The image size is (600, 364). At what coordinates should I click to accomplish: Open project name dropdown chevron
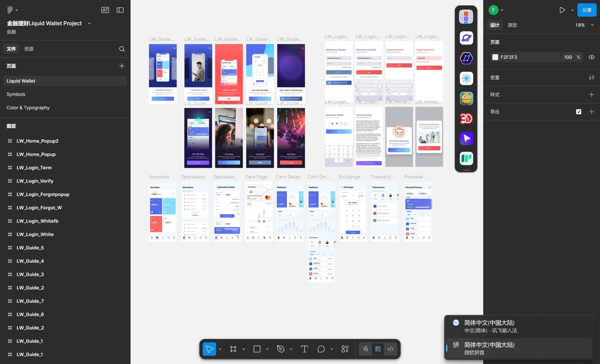point(89,23)
